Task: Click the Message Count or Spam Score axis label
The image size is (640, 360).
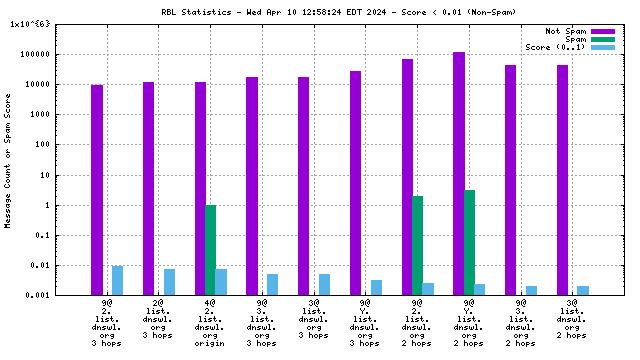Action: click(7, 161)
